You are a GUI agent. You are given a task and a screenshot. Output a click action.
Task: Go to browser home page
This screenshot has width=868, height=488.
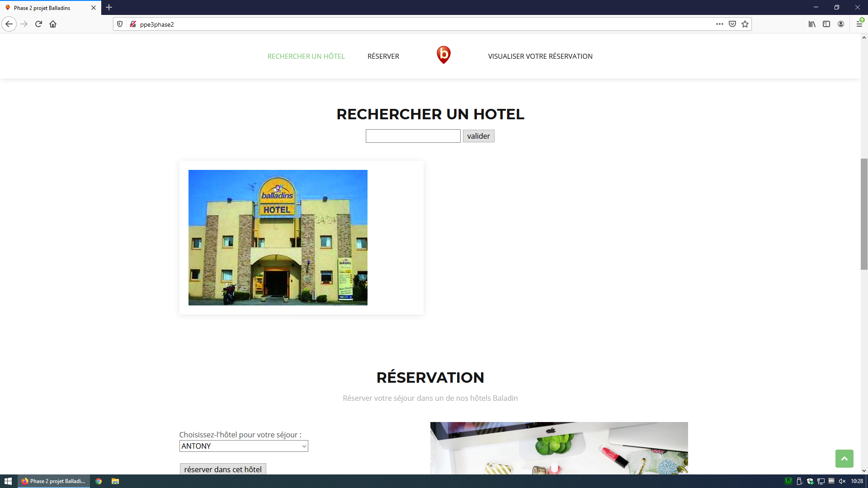(x=53, y=24)
